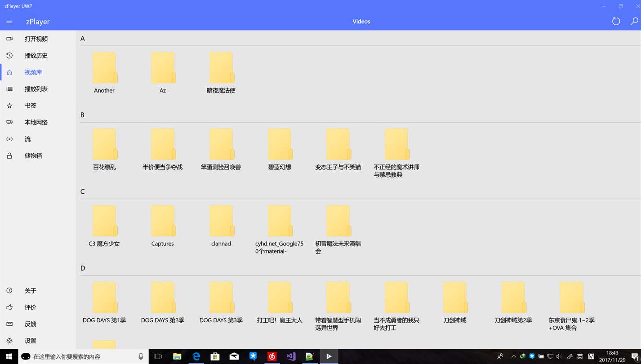This screenshot has width=641, height=364.
Task: Click the volume tray icon
Action: pyautogui.click(x=559, y=356)
